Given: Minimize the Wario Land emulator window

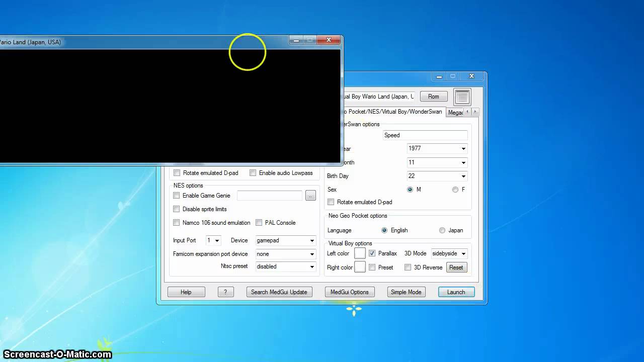Looking at the screenshot, I should [296, 40].
